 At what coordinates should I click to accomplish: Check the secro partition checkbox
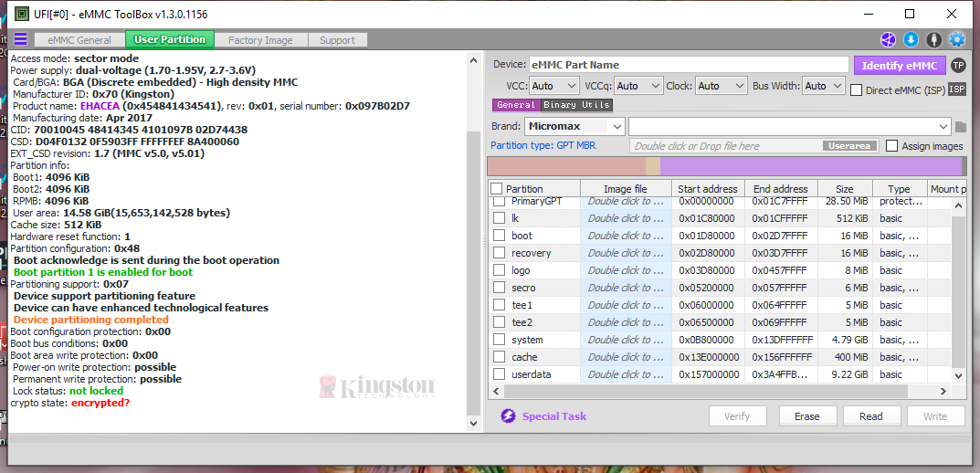coord(499,288)
